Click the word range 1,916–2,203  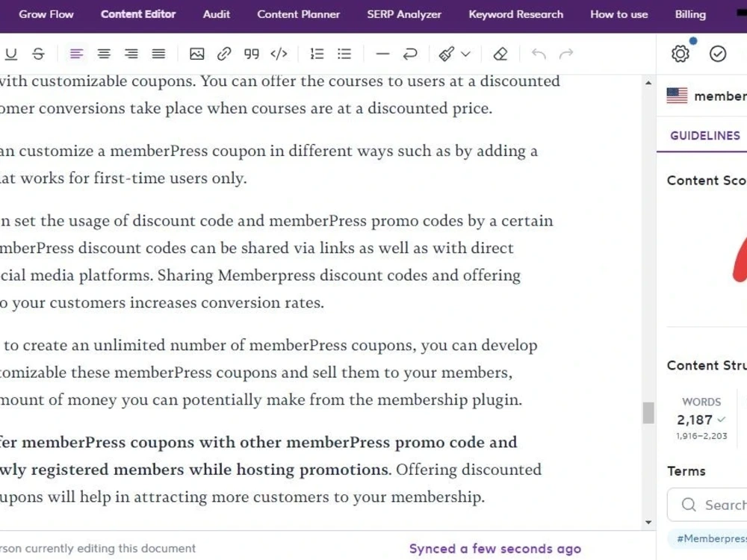pos(701,436)
